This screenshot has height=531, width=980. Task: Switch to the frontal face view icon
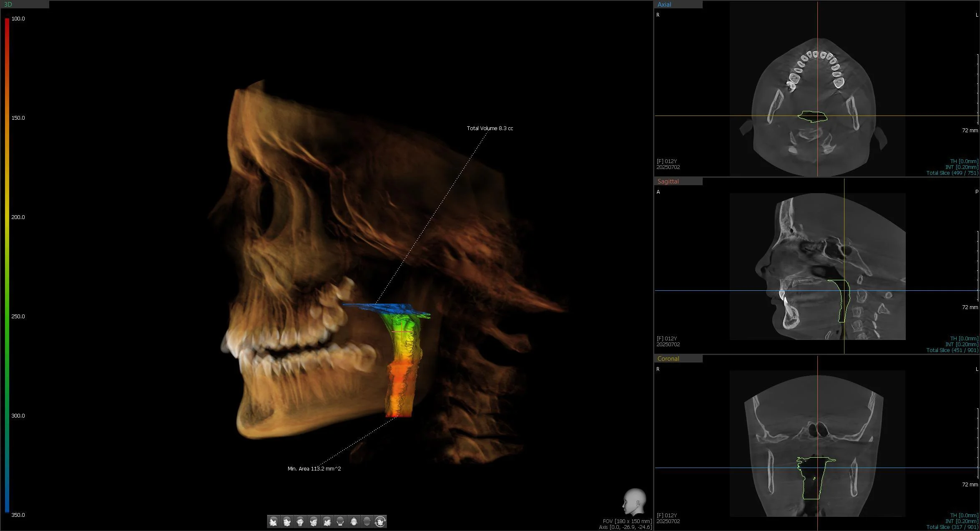point(300,521)
